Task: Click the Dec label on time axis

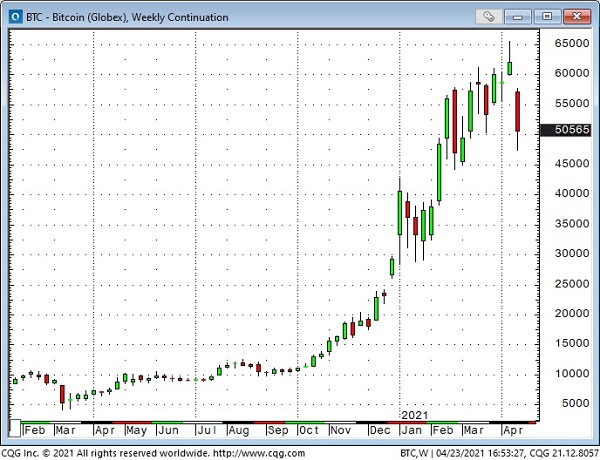Action: click(380, 431)
